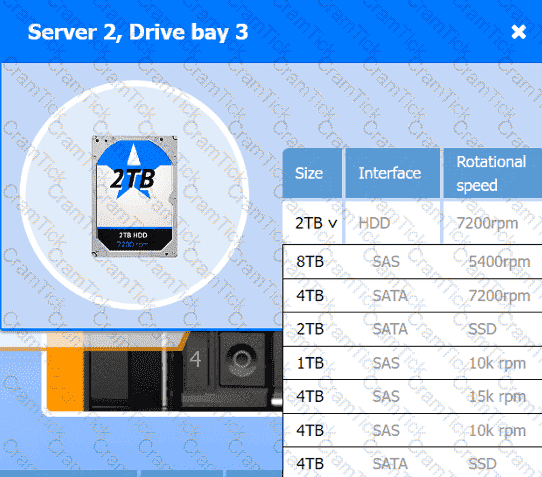Screen dimensions: 542x477
Task: Click the HDD interface cell
Action: [x=393, y=223]
